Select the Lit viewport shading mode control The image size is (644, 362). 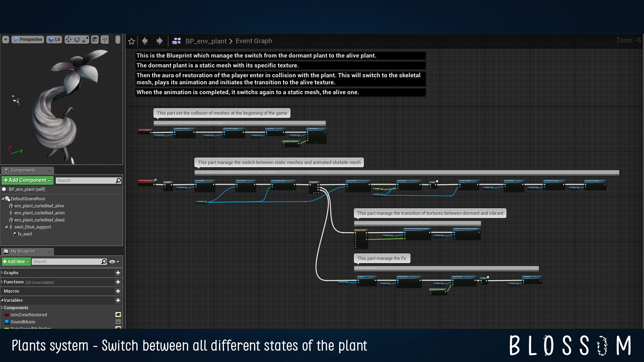click(x=54, y=39)
